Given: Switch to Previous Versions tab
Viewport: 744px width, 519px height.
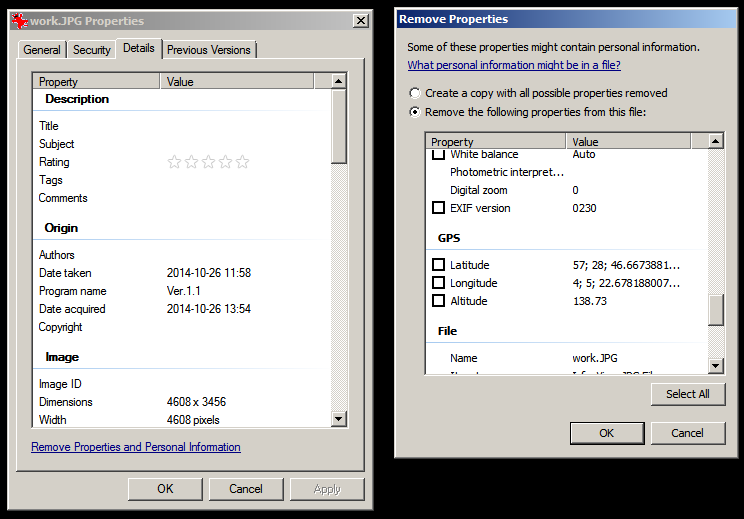Looking at the screenshot, I should pyautogui.click(x=209, y=50).
